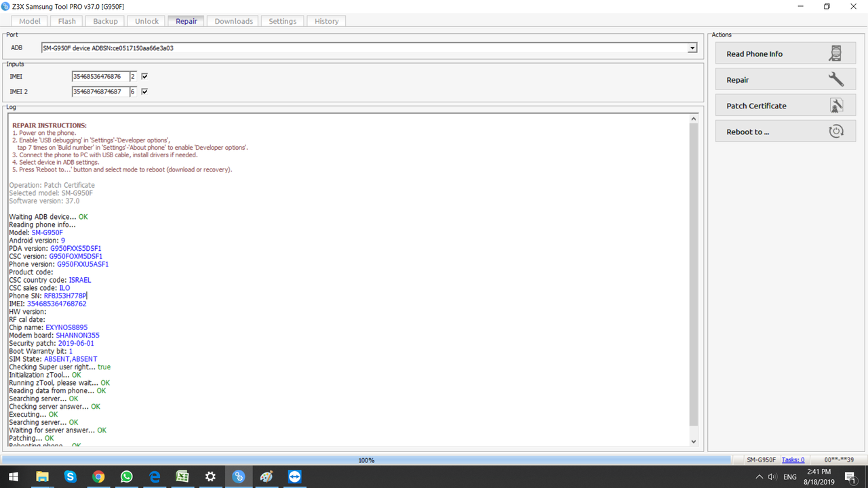Screen dimensions: 868x488
Task: Switch to the Model tab
Action: click(x=30, y=21)
